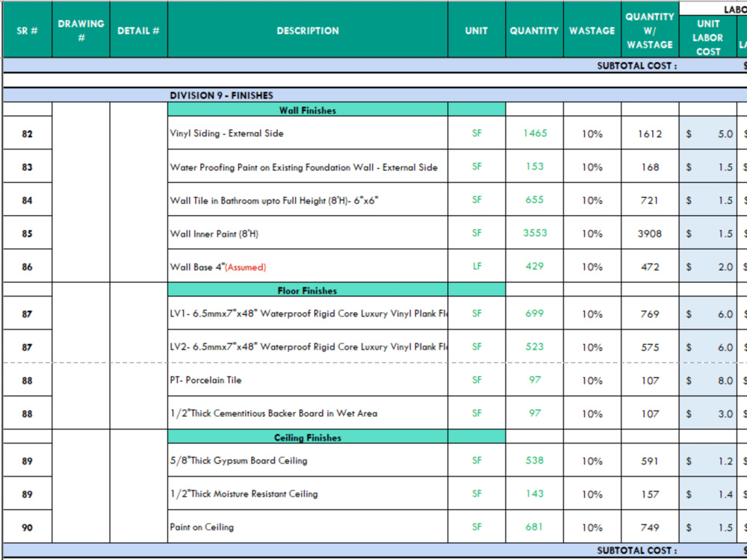Viewport: 747px width, 560px height.
Task: Click quantity value 153
Action: pos(535,167)
